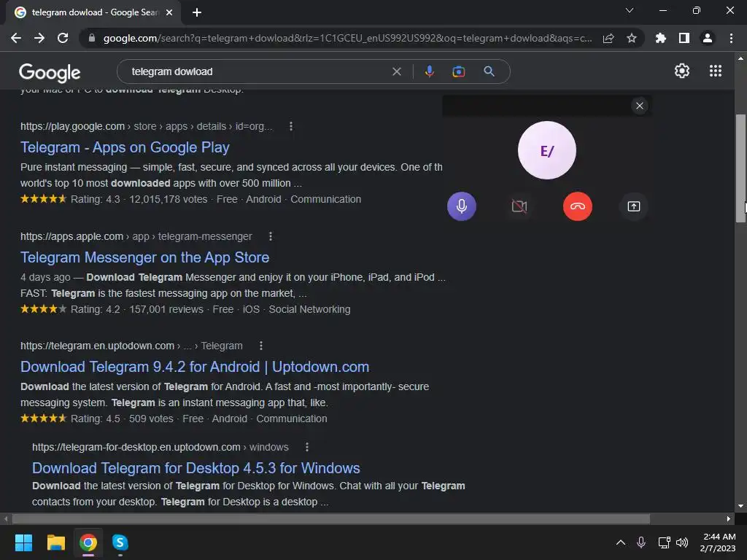Turn on video camera in call
The image size is (747, 560).
(519, 206)
